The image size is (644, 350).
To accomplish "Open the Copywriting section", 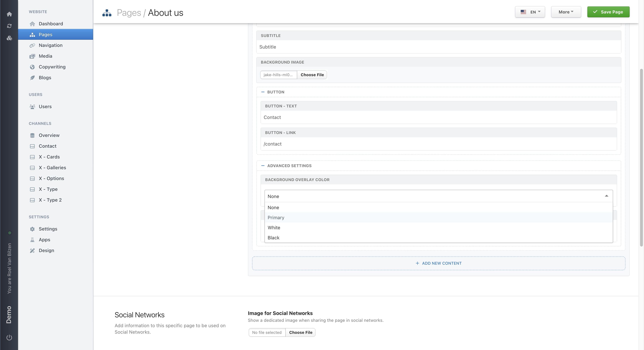I will (52, 67).
